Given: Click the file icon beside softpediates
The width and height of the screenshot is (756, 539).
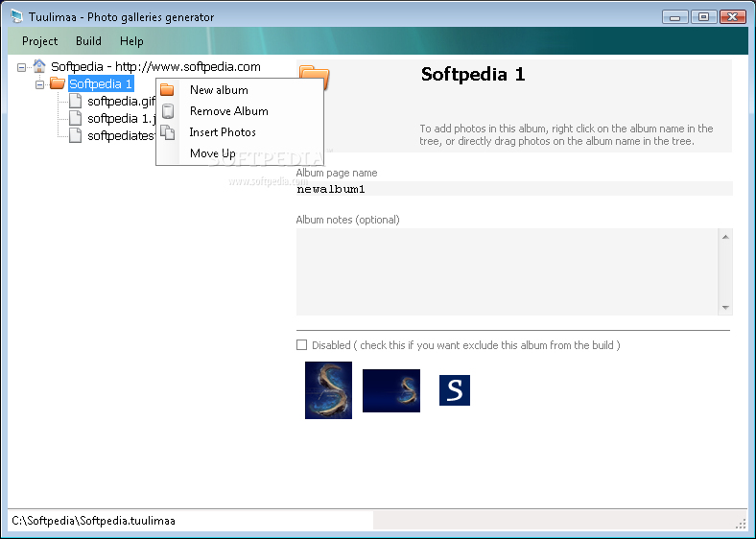Looking at the screenshot, I should pos(75,135).
